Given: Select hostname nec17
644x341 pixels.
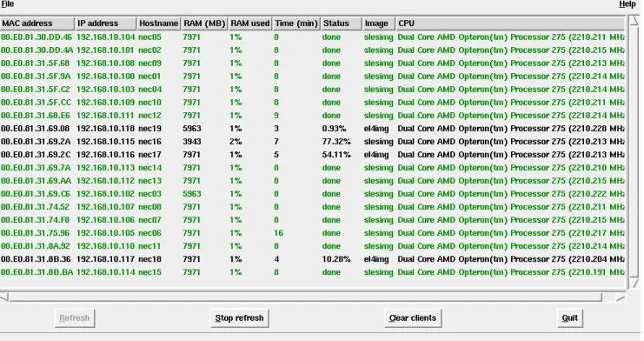Looking at the screenshot, I should 149,155.
